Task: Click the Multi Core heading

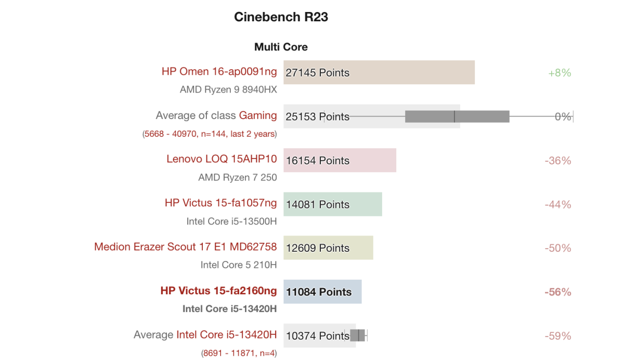Action: [x=281, y=47]
